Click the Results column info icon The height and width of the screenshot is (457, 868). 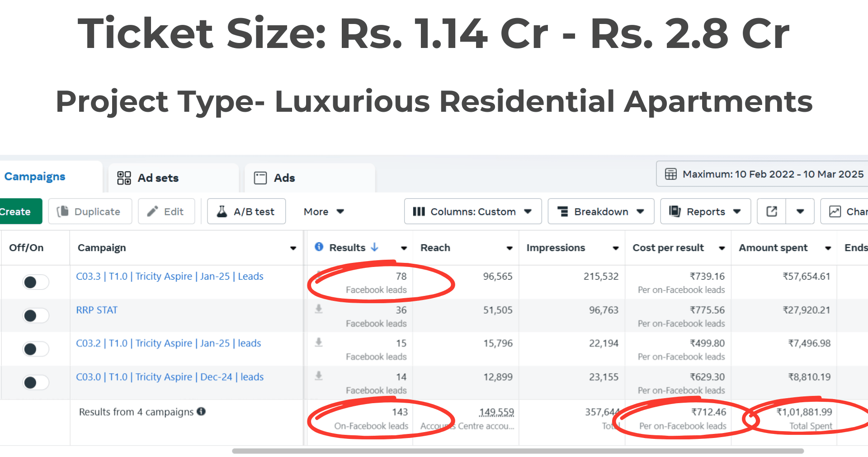coord(319,247)
